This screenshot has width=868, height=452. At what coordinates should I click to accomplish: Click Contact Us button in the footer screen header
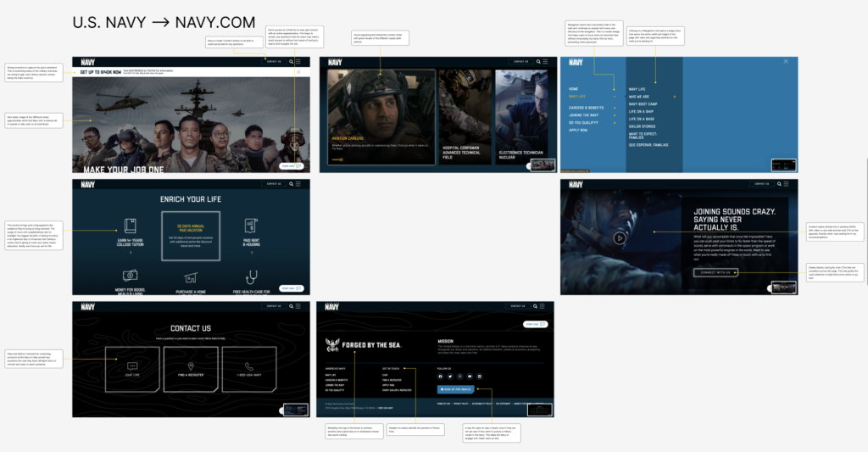(518, 306)
